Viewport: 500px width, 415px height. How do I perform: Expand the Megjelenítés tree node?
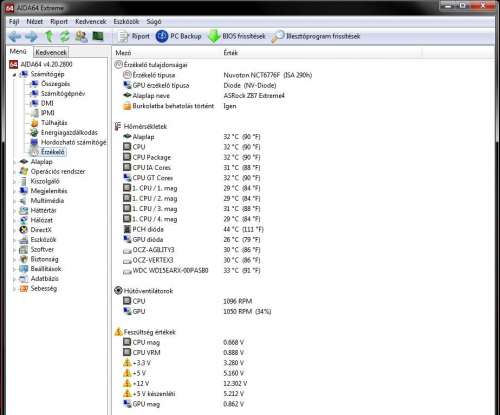coord(14,191)
